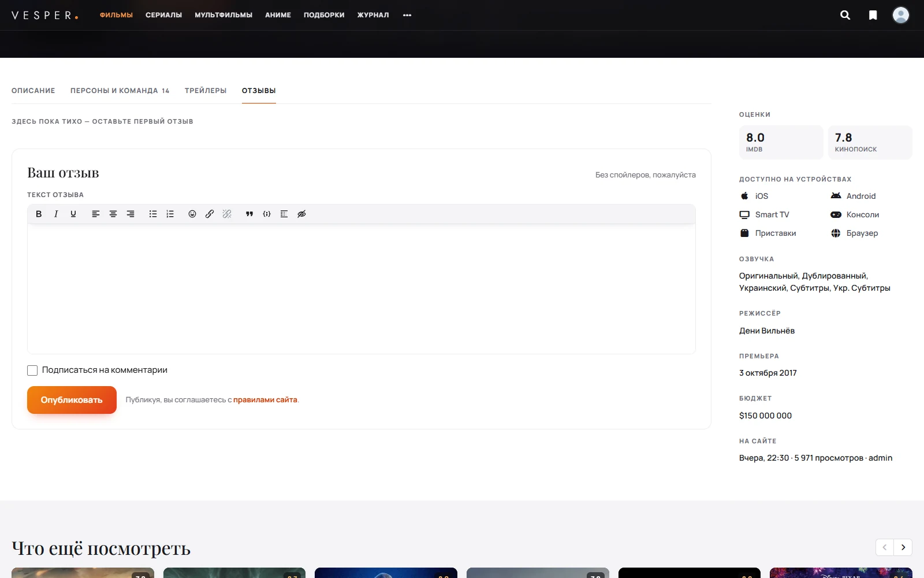This screenshot has height=578, width=924.
Task: Open the user profile avatar
Action: point(901,15)
